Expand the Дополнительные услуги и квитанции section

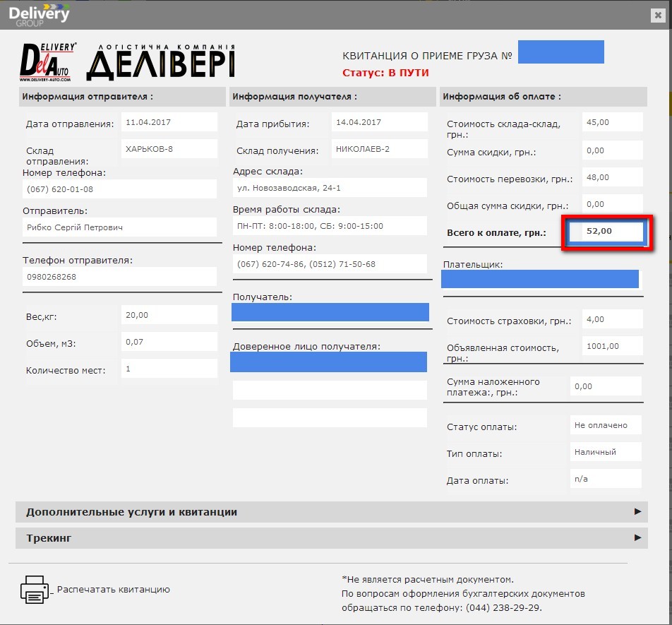[x=332, y=512]
